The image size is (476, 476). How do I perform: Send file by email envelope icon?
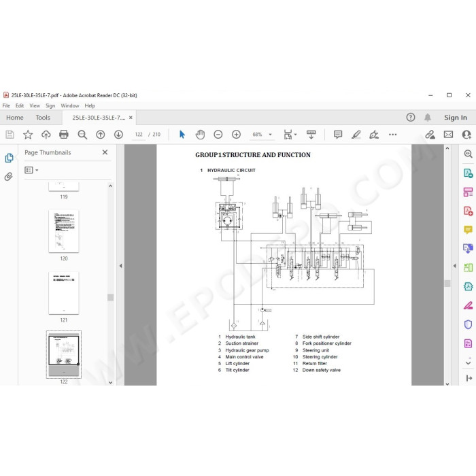coord(448,135)
